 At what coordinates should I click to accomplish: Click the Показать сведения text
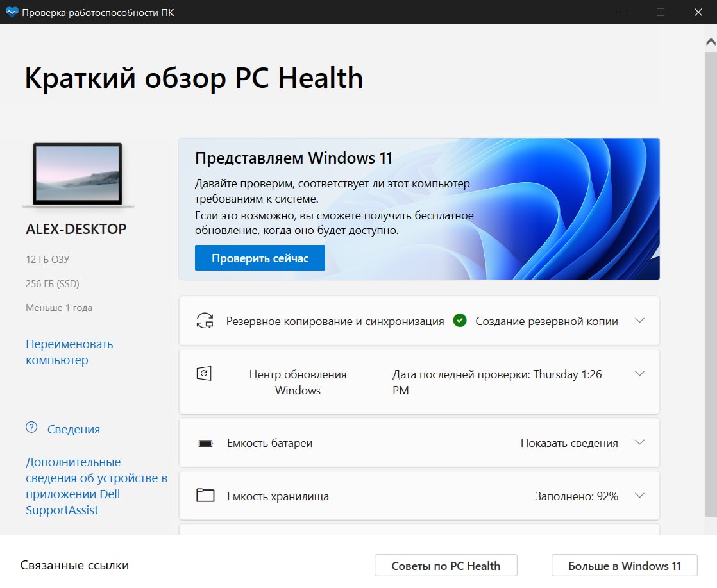click(569, 443)
